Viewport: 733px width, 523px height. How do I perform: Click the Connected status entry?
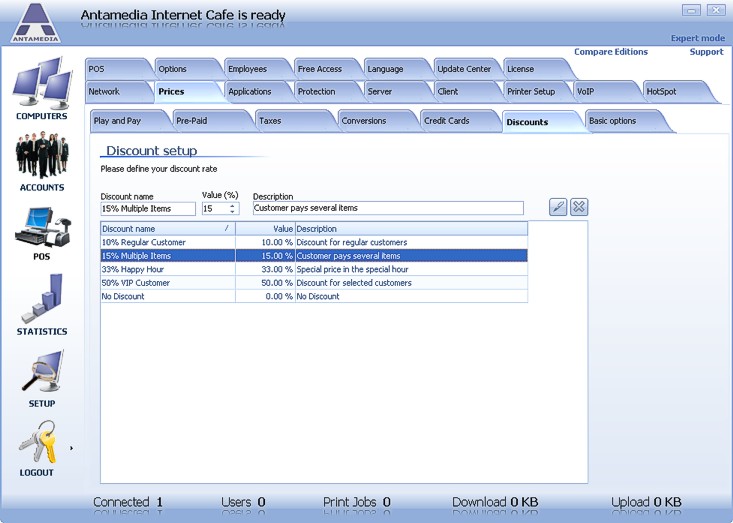[128, 502]
